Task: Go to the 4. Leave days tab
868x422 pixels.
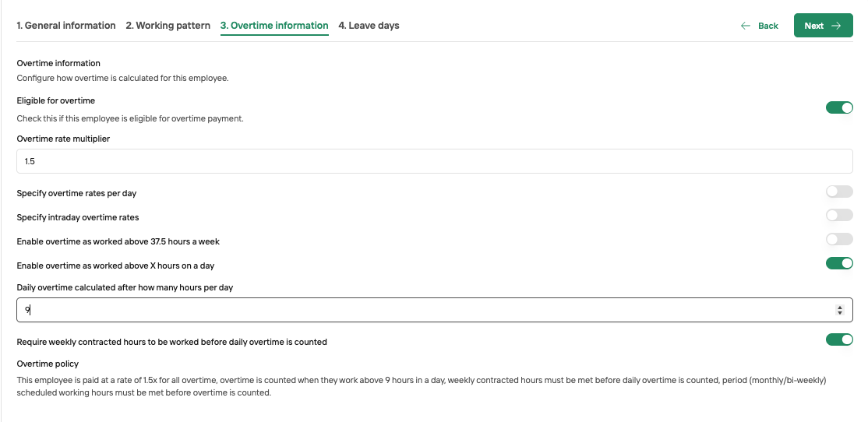Action: click(369, 26)
